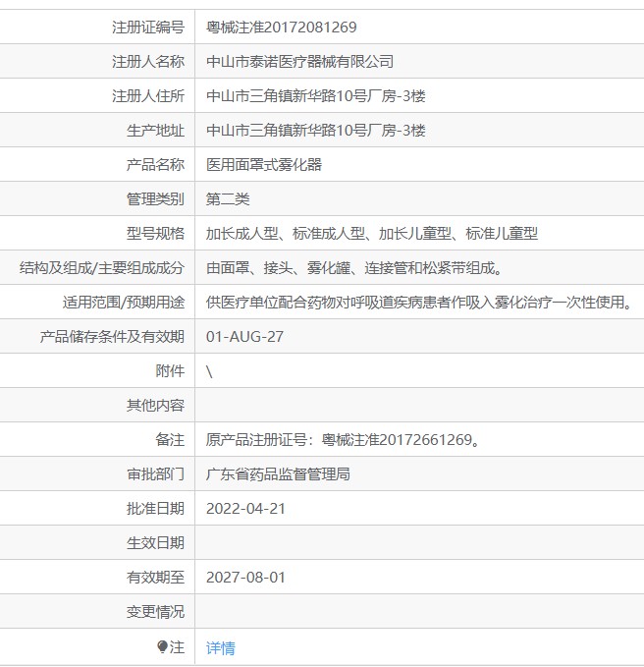Click the 产品名称 label
Image resolution: width=644 pixels, height=667 pixels.
155,165
